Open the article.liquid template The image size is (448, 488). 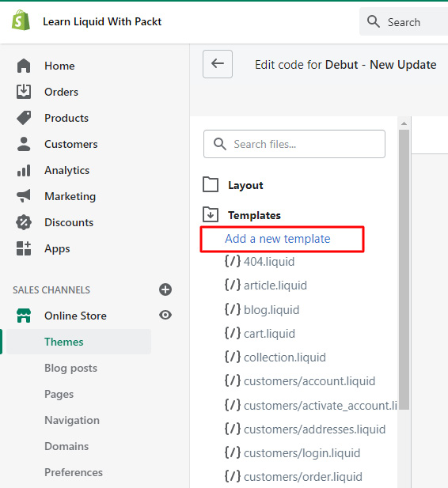[x=275, y=285]
